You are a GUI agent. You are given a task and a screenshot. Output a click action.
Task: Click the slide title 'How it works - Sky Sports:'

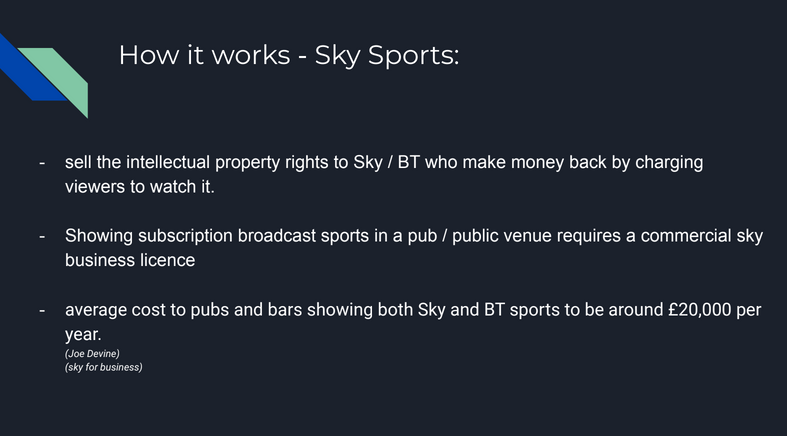pos(289,55)
